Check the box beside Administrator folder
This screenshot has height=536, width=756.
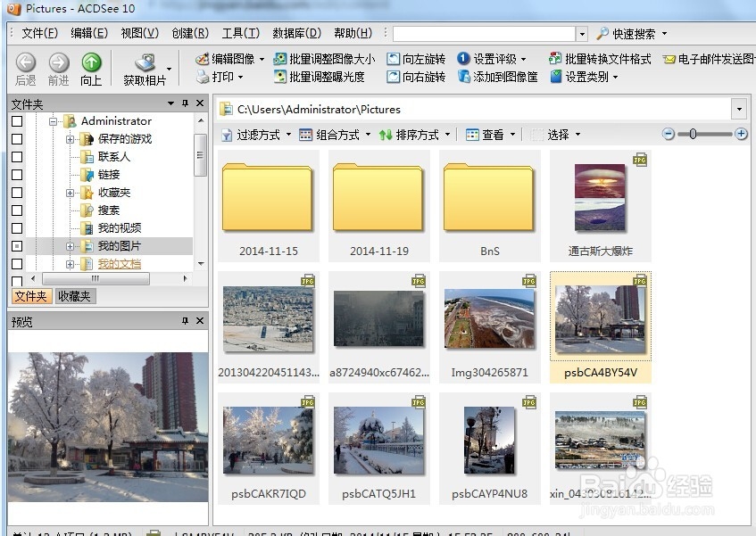tap(17, 121)
